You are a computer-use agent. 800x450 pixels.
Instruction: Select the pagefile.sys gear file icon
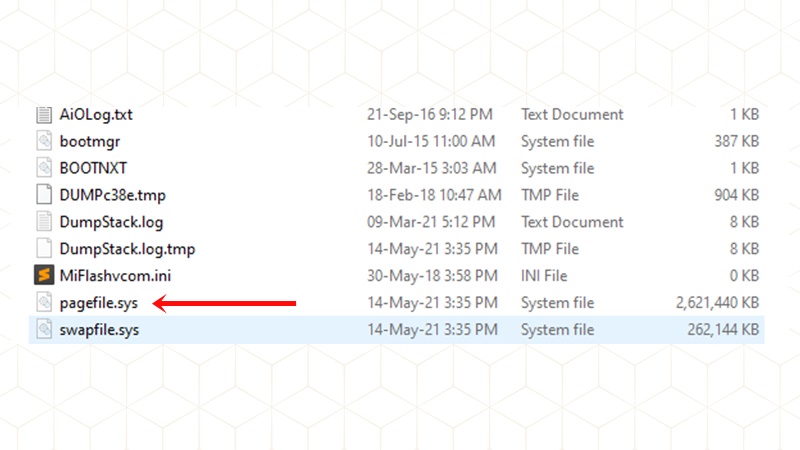click(43, 302)
